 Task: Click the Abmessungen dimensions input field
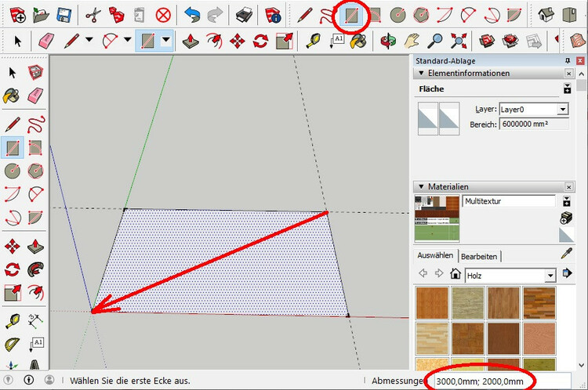tap(480, 380)
